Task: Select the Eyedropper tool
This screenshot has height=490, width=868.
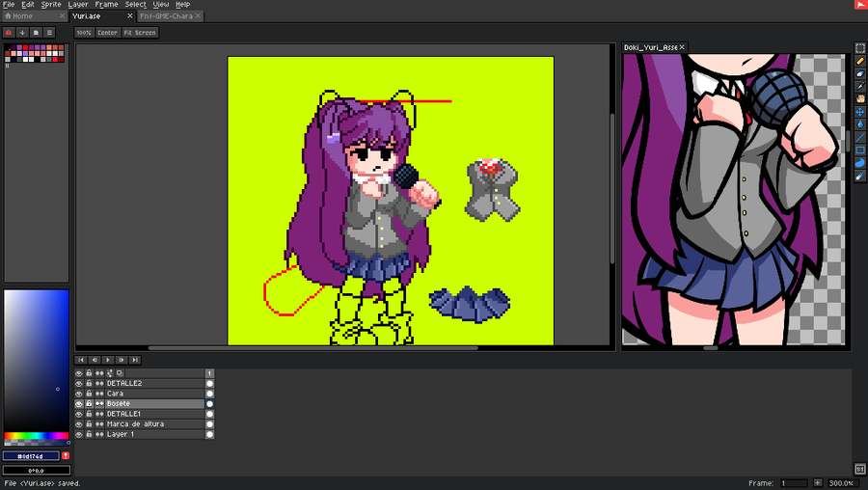Action: coord(859,87)
